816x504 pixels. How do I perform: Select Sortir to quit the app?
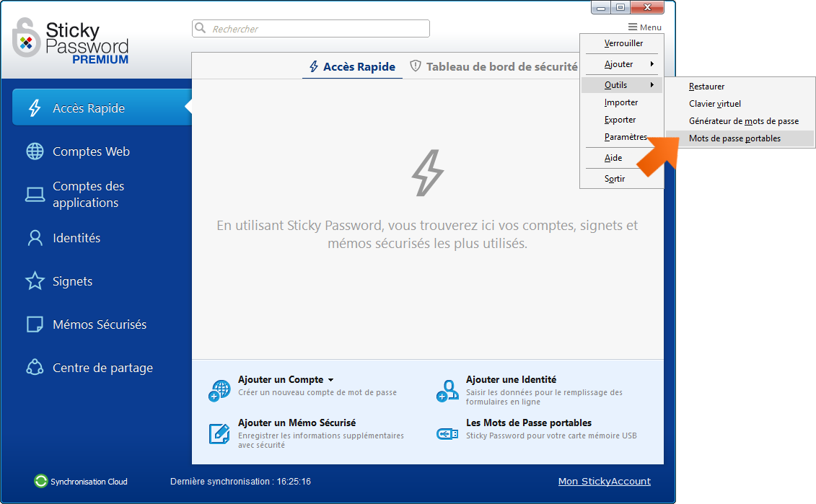622,178
